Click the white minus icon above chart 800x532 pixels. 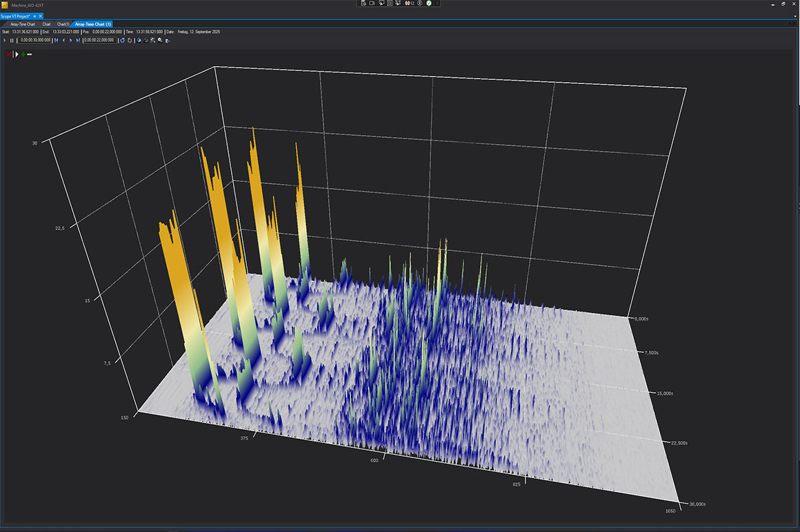tap(29, 54)
